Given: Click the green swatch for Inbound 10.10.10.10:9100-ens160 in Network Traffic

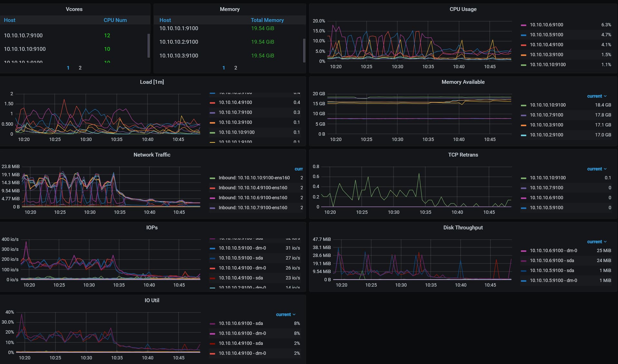Looking at the screenshot, I should click(x=212, y=178).
